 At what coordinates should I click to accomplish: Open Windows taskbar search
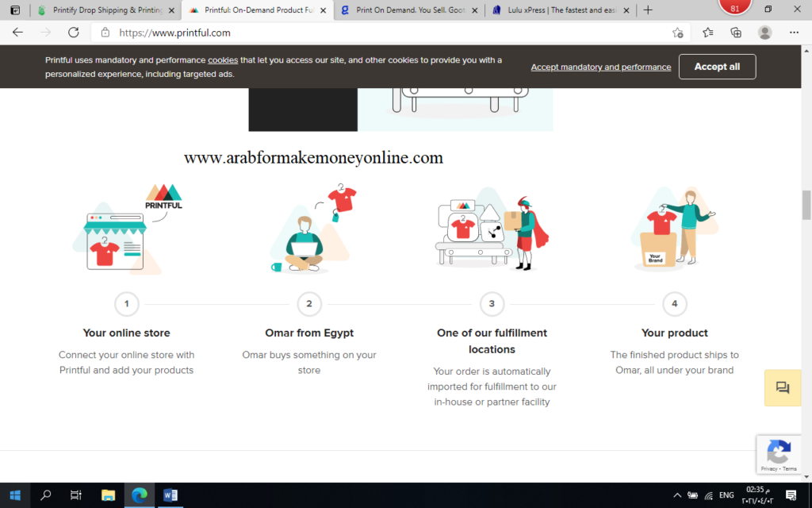coord(45,495)
